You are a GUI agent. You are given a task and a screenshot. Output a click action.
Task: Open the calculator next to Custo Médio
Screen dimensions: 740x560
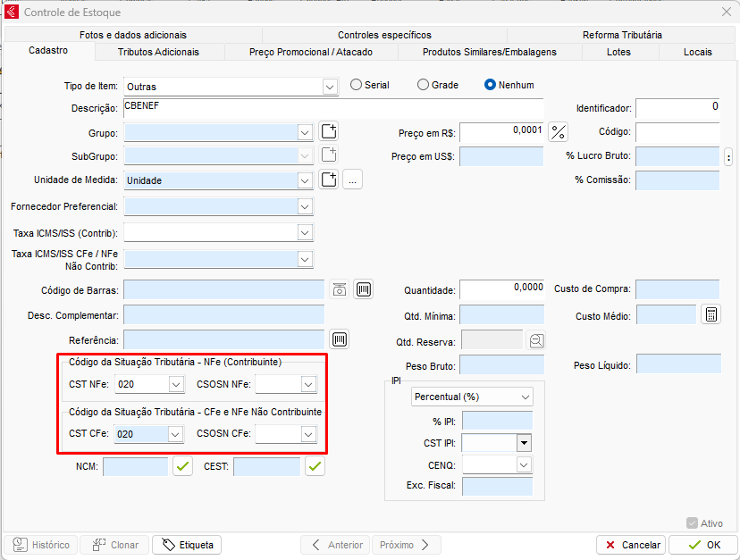(711, 315)
